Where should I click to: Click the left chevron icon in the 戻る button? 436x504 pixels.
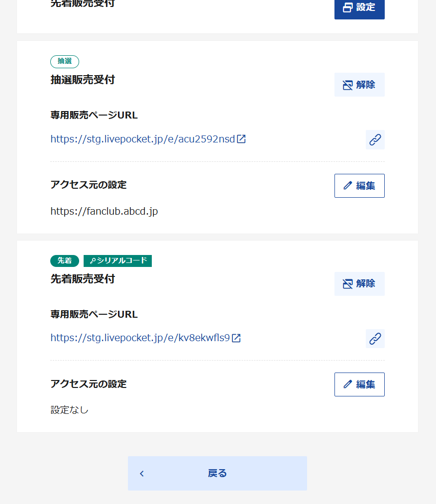141,473
